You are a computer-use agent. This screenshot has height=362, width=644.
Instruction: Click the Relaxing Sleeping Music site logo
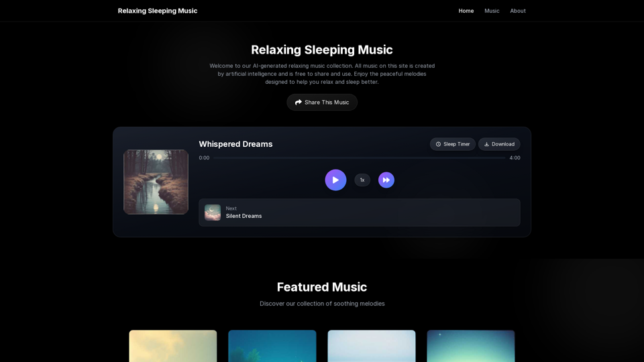(x=158, y=11)
